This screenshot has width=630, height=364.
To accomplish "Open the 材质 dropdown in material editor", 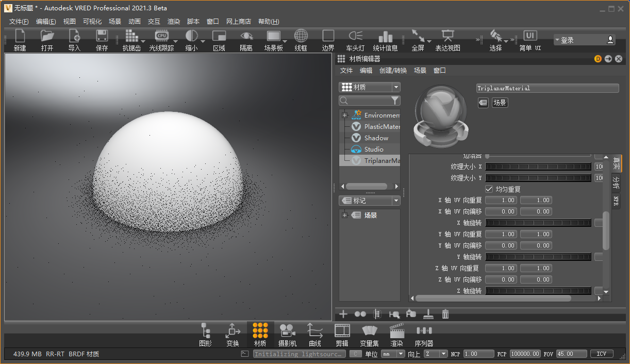I will [x=369, y=88].
